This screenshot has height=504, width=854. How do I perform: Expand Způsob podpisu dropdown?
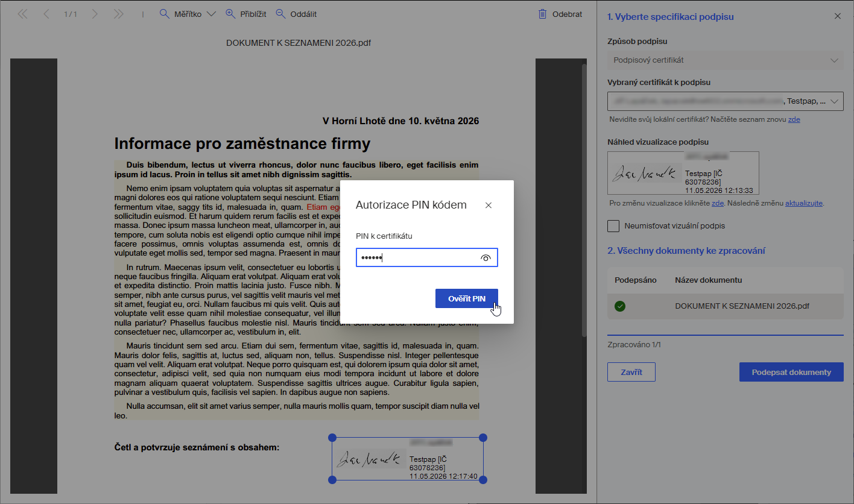(726, 60)
